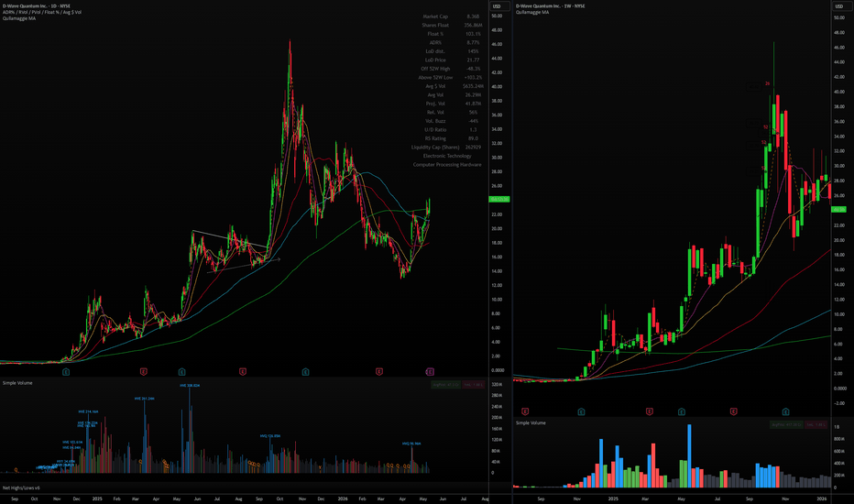Click the first red earnings marker on weekly chart
Screen dimensions: 854x504
525,411
